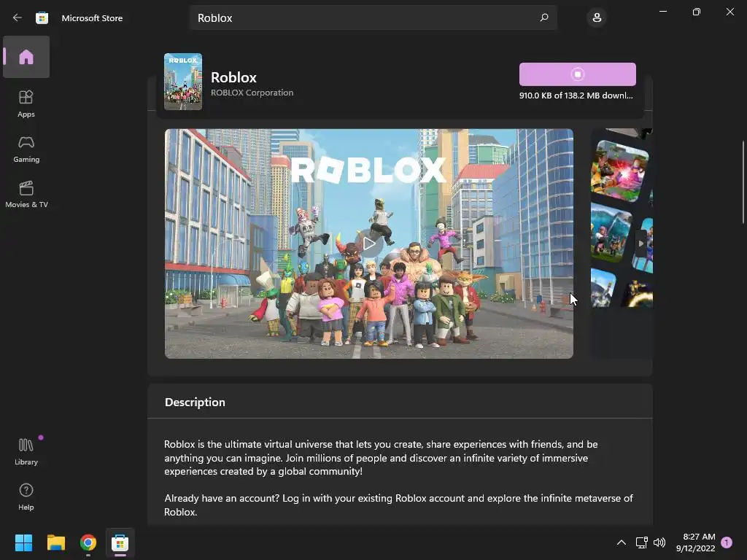The image size is (747, 560).
Task: Click Microsoft Store taskbar icon
Action: coord(120,542)
